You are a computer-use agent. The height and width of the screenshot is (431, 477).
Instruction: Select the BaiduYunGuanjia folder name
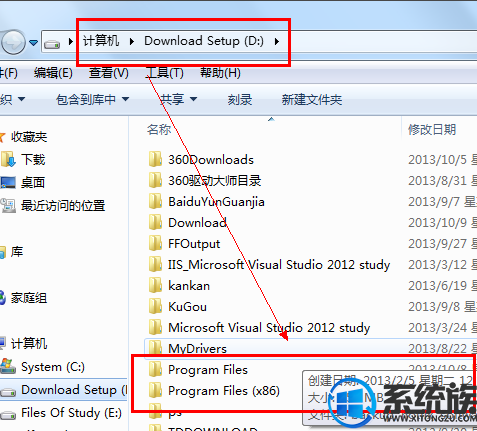217,202
